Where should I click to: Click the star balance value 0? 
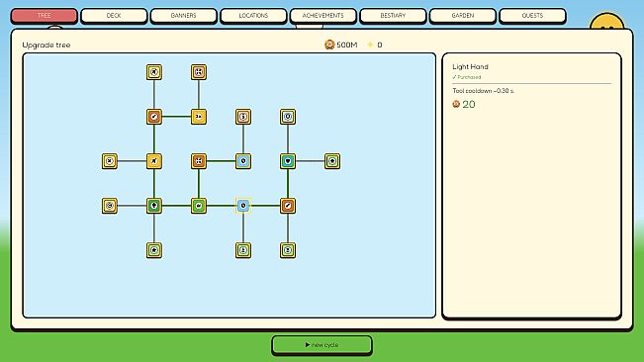pyautogui.click(x=380, y=45)
